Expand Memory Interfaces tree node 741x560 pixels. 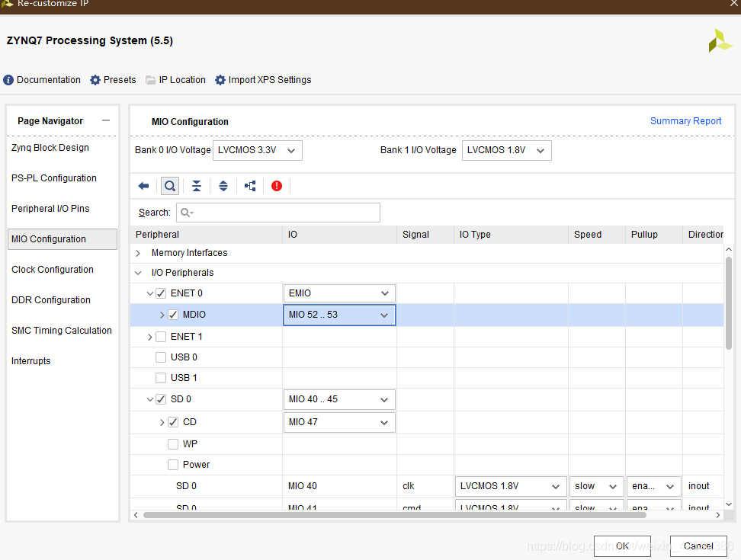coord(138,253)
